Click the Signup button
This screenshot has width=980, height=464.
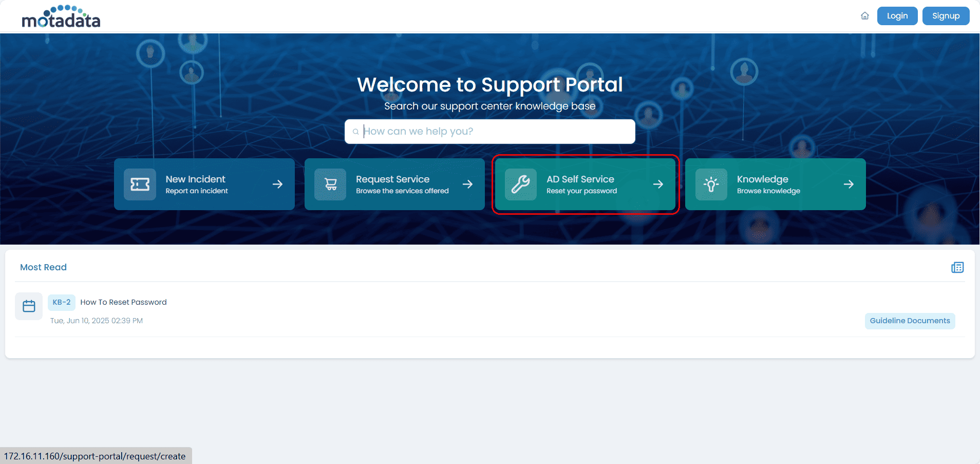click(x=946, y=15)
